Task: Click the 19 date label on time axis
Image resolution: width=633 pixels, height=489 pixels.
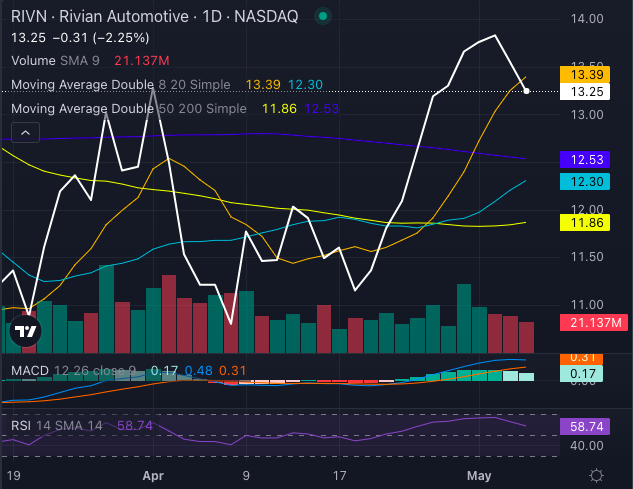Action: pyautogui.click(x=14, y=476)
